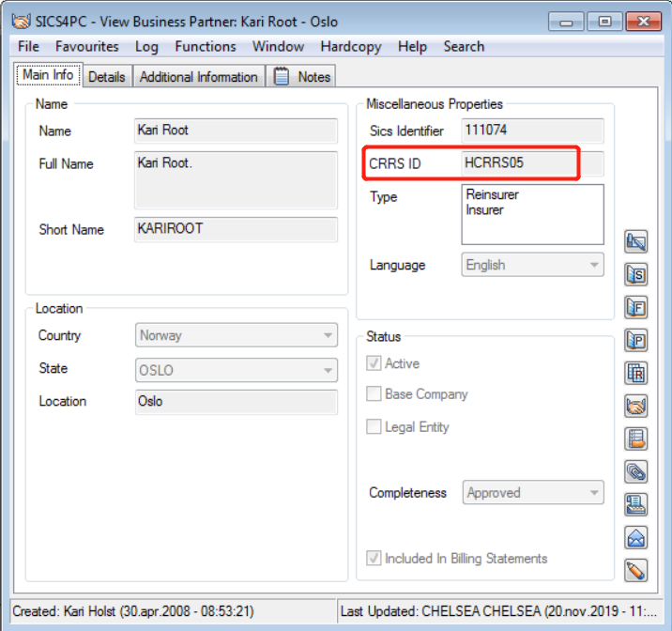Click the paperclip attachments icon

click(636, 471)
